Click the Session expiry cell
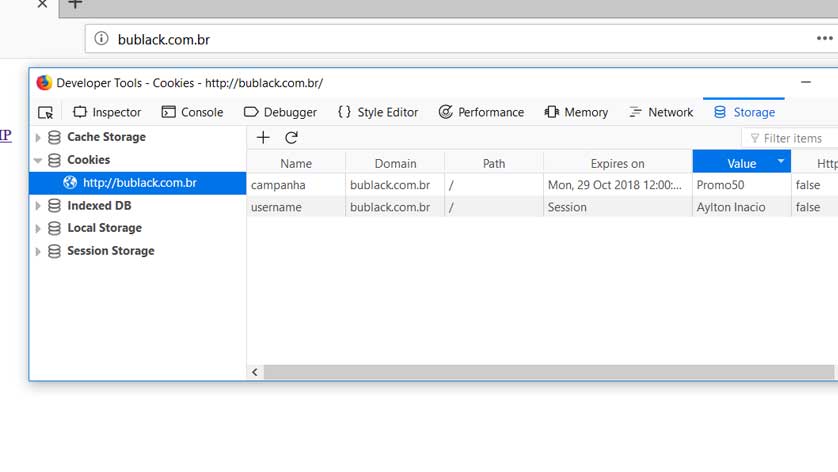Image resolution: width=838 pixels, height=472 pixels. pos(618,207)
